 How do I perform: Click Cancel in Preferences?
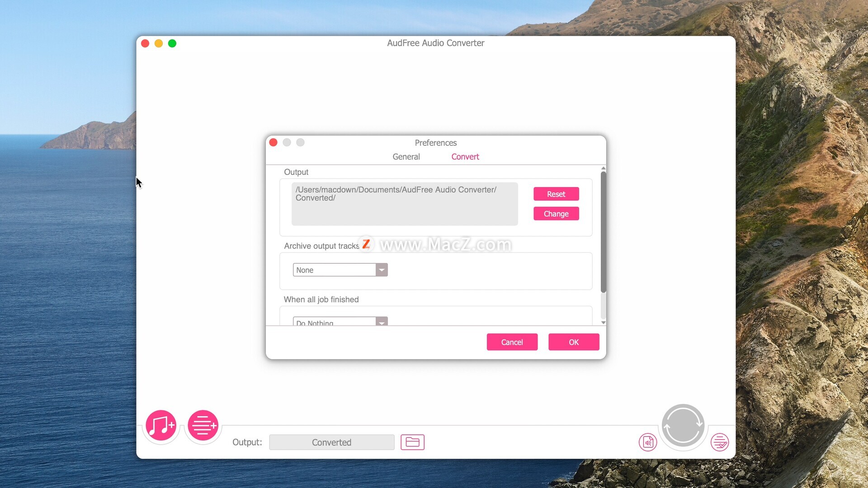[512, 342]
